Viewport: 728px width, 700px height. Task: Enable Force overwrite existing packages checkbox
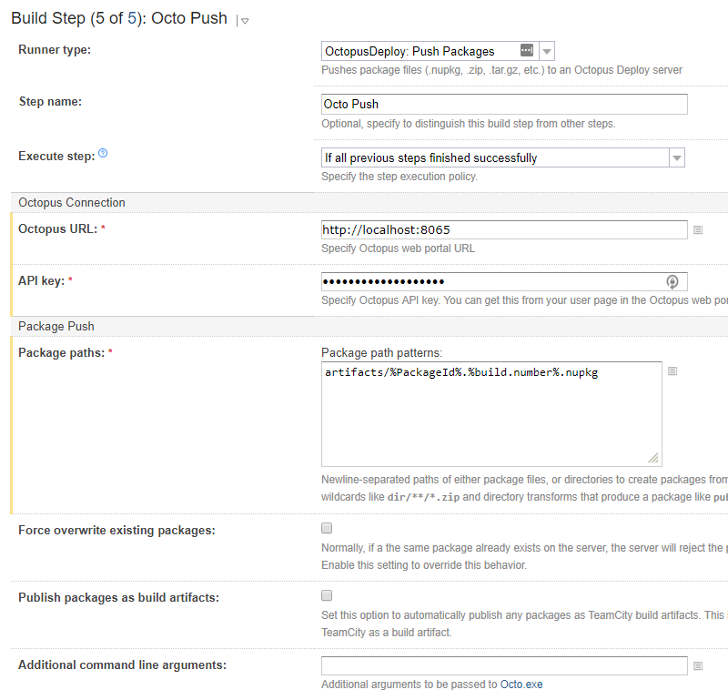(328, 528)
